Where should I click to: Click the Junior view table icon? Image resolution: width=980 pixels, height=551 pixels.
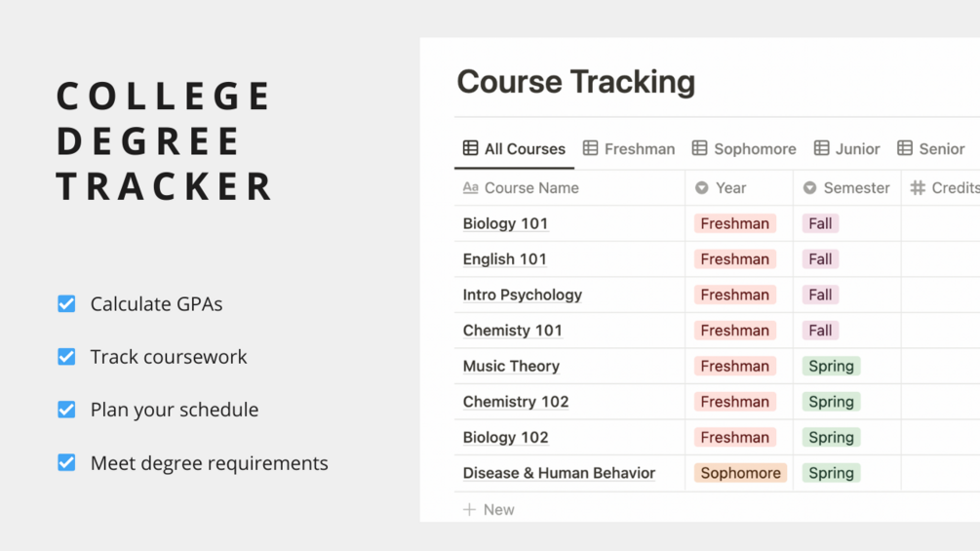coord(822,148)
